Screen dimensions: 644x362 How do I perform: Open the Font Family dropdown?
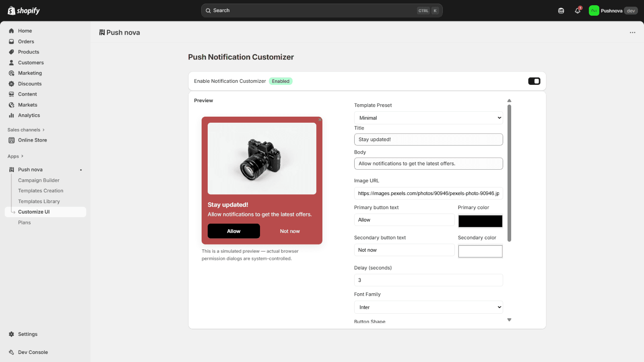point(428,307)
